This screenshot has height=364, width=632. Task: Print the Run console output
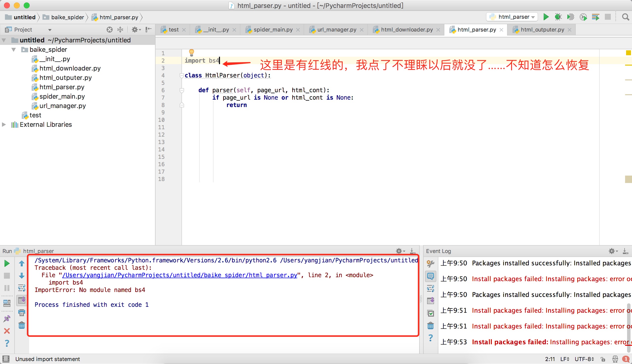click(21, 313)
